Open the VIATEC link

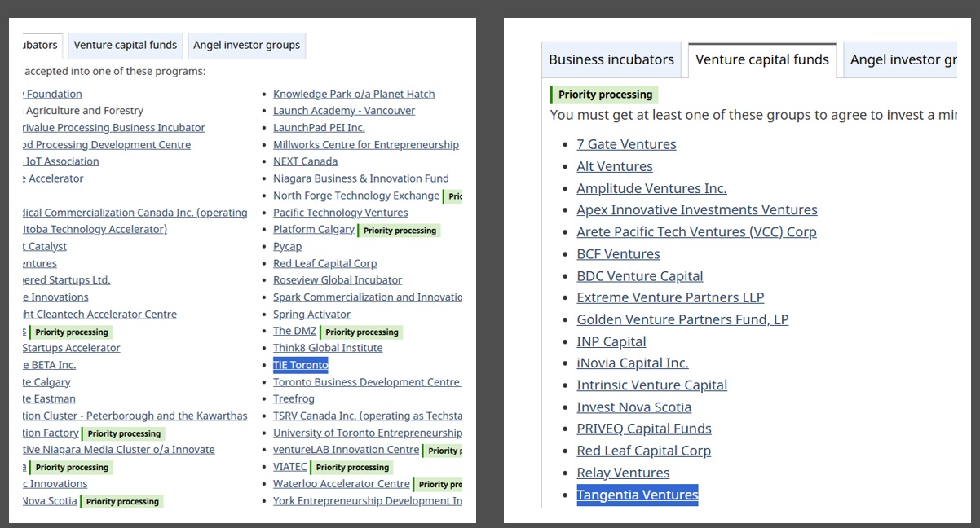pos(289,467)
